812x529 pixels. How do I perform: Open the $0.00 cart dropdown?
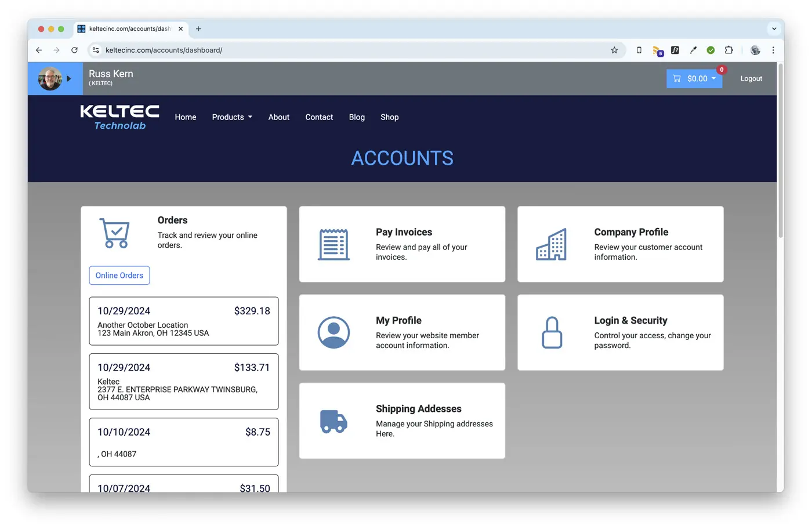[694, 79]
